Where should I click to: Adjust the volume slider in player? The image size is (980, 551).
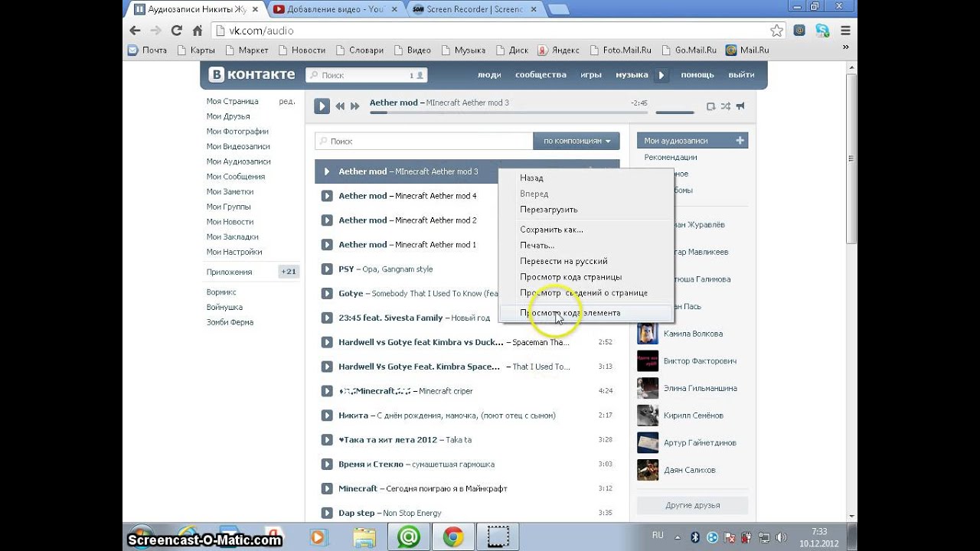[675, 112]
